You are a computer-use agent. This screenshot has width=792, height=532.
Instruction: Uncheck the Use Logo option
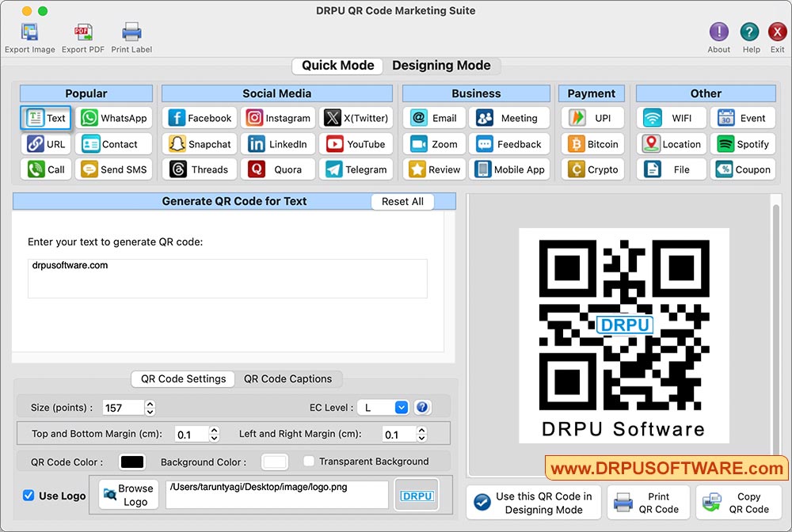coord(29,496)
